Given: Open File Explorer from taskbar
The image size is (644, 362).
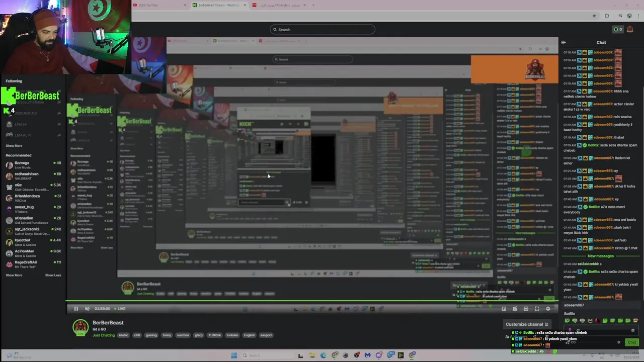Looking at the screenshot, I should tap(312, 355).
